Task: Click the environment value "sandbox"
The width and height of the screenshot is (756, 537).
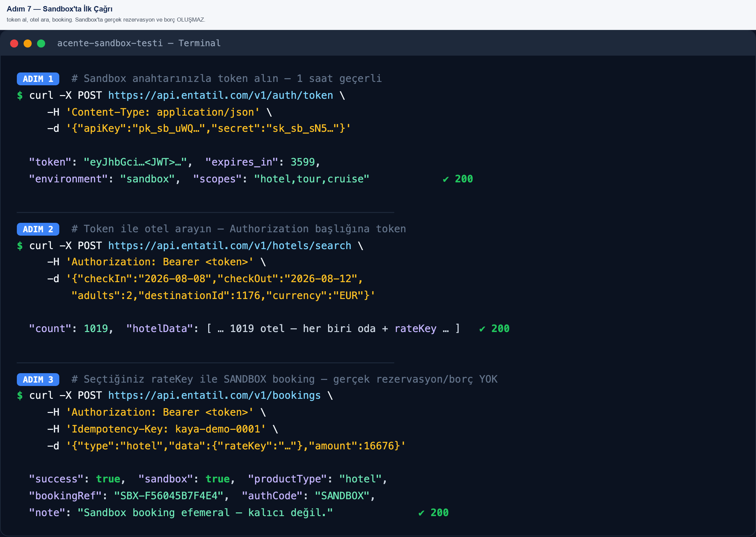Action: tap(148, 179)
